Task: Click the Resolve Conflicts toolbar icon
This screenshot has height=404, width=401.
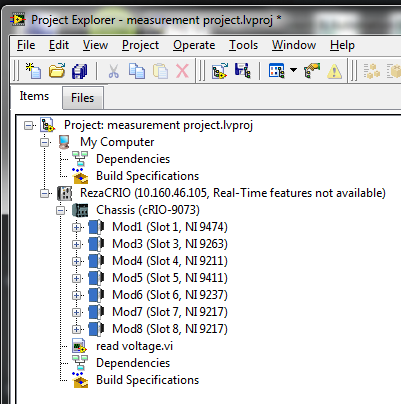Action: pos(312,71)
